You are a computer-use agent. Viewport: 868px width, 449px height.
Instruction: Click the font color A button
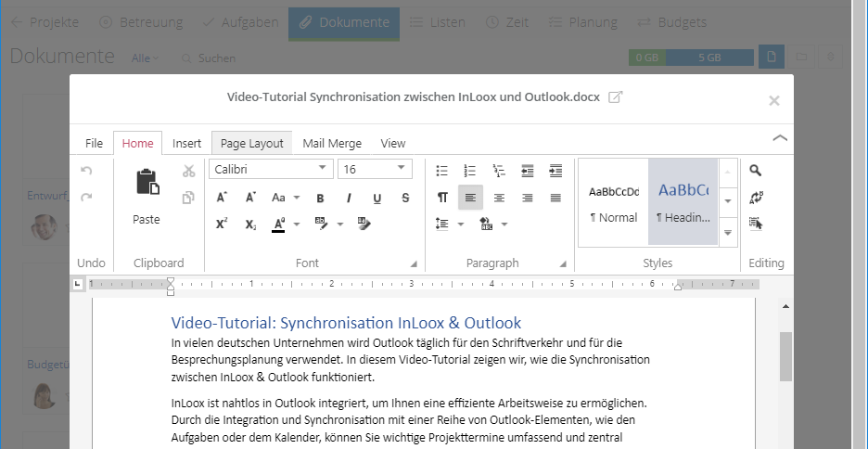pos(278,224)
